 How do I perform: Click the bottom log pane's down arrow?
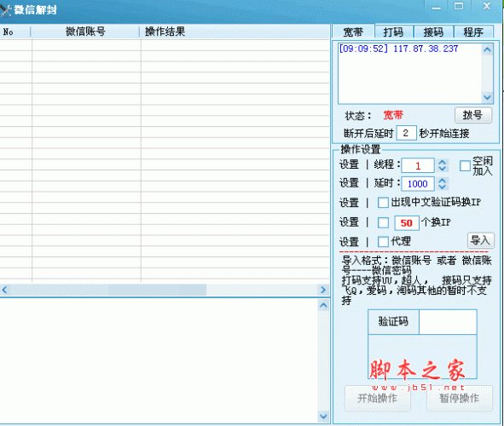tap(323, 417)
